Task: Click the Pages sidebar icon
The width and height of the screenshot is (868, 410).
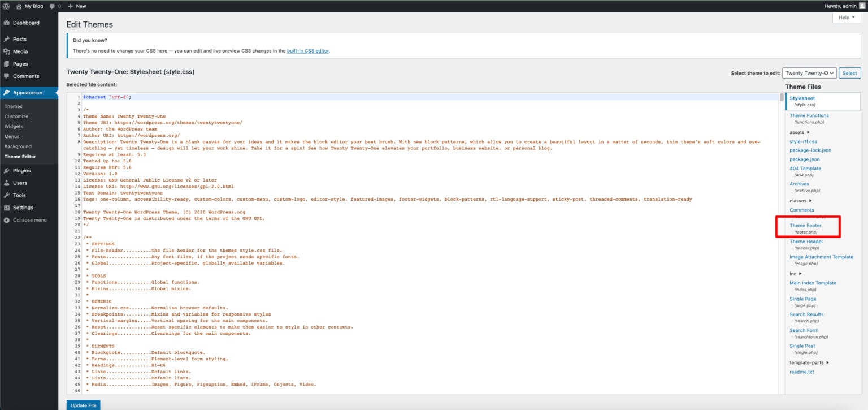Action: pyautogui.click(x=8, y=64)
